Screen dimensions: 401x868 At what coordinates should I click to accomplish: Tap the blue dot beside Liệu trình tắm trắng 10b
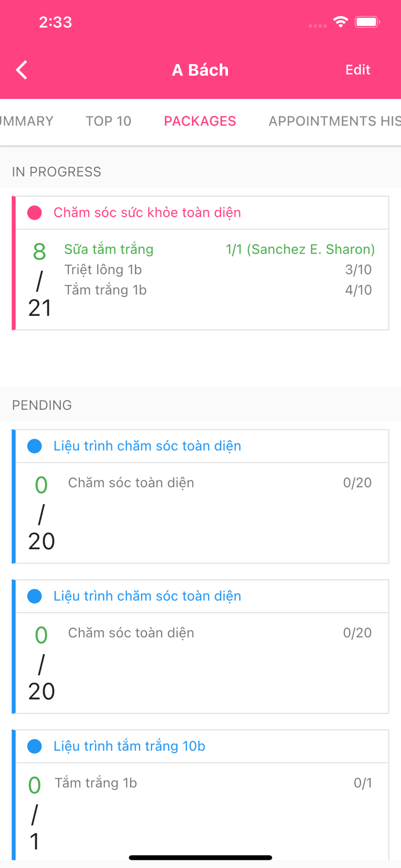click(x=35, y=746)
